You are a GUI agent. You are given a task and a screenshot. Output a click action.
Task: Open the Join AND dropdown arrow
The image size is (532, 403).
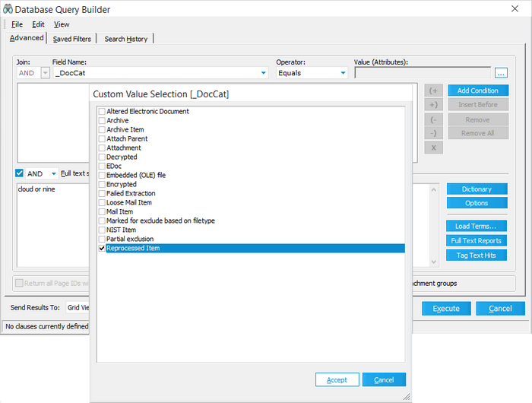pyautogui.click(x=45, y=73)
